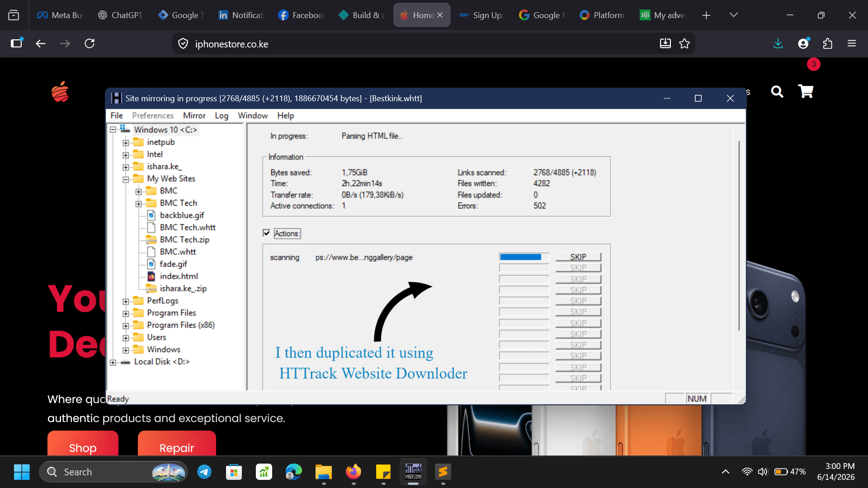Open the browser extensions puzzle icon
This screenshot has height=488, width=868.
coord(827,43)
